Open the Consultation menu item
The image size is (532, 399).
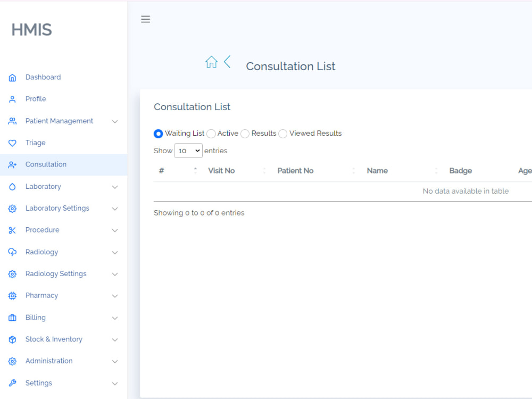coord(63,164)
